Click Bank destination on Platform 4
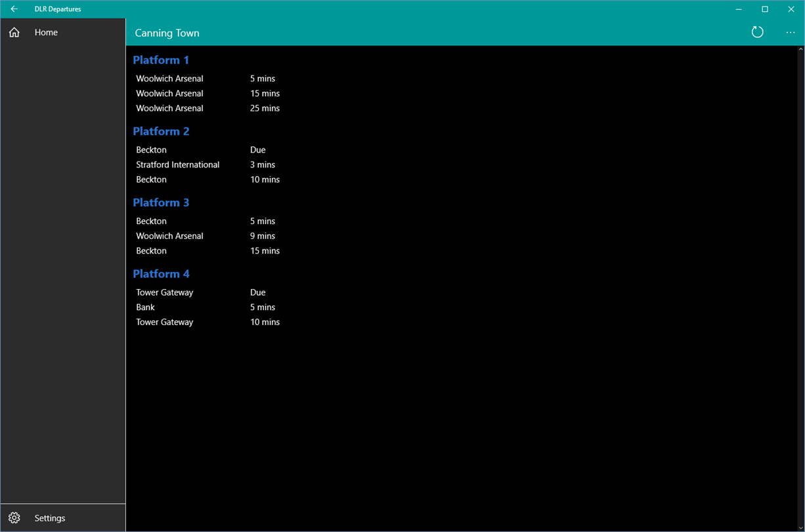This screenshot has width=805, height=532. [145, 307]
